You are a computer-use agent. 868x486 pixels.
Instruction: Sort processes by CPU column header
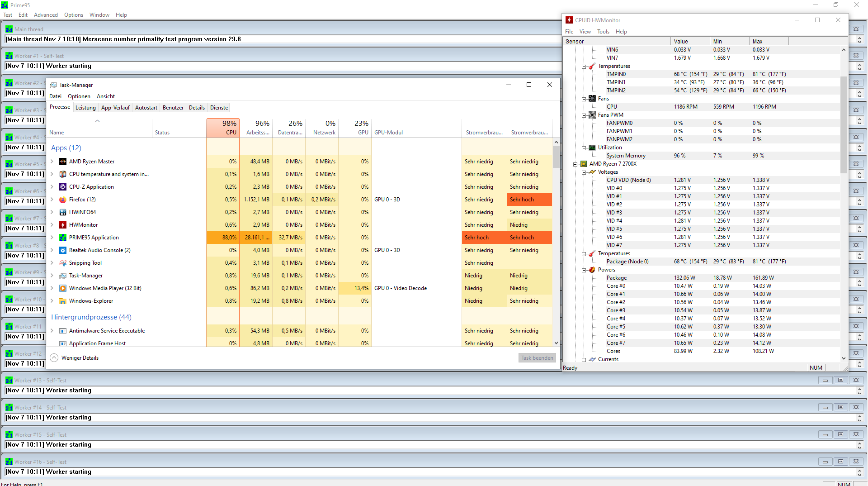tap(223, 128)
